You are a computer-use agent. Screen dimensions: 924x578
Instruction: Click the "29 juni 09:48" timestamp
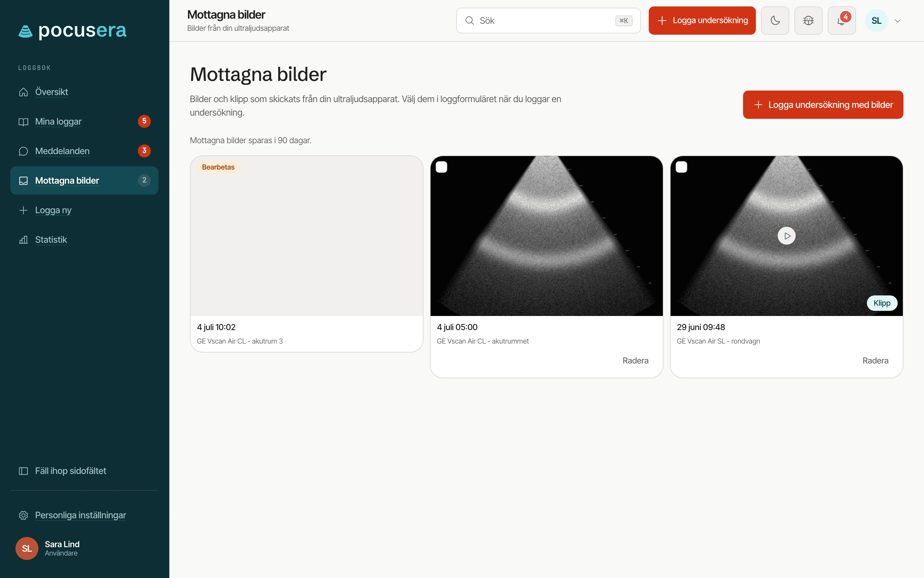[x=701, y=327]
